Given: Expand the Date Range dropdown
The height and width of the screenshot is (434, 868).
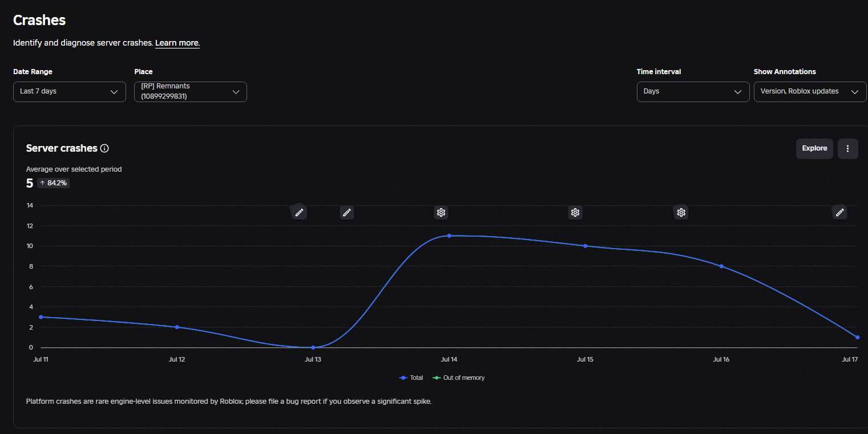Looking at the screenshot, I should pyautogui.click(x=70, y=92).
